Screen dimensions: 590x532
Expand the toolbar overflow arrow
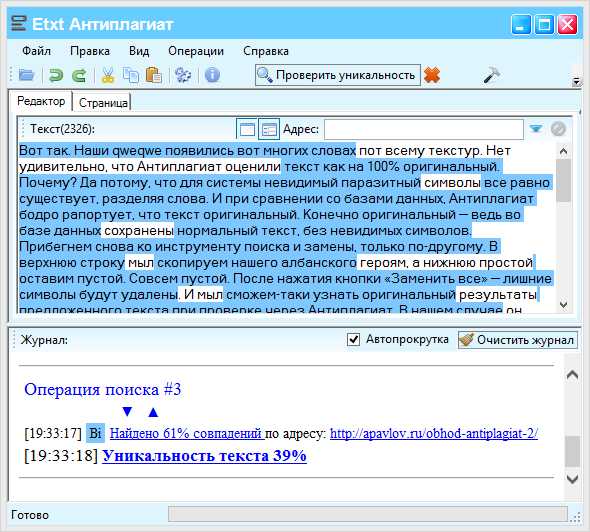576,81
